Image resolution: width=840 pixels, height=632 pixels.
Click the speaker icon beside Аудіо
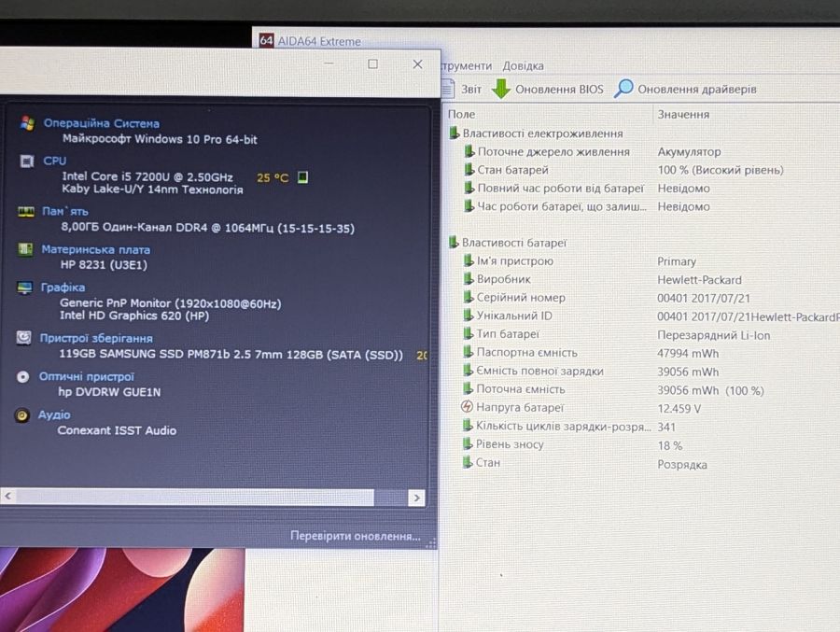tap(22, 415)
